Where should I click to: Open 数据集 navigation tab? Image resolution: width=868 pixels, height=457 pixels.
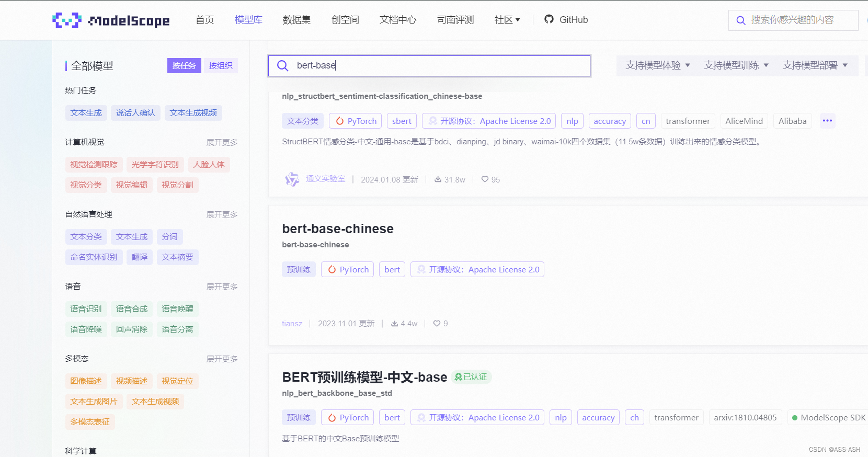click(x=296, y=20)
